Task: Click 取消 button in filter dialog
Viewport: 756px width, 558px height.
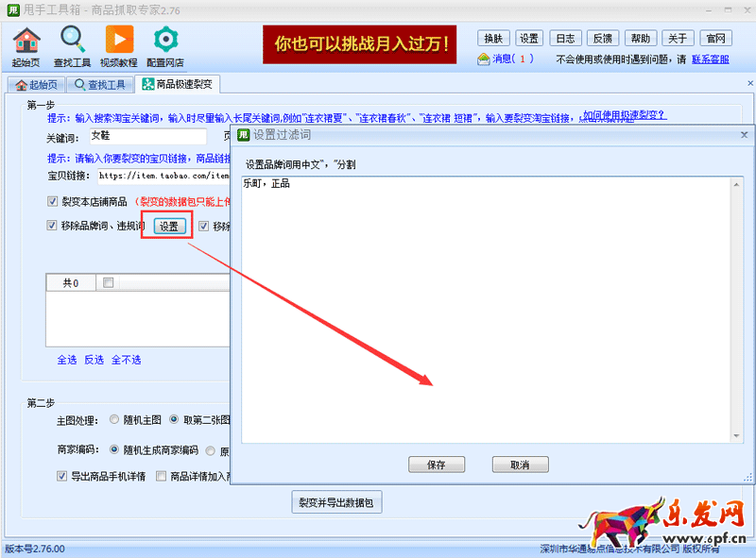Action: 520,465
